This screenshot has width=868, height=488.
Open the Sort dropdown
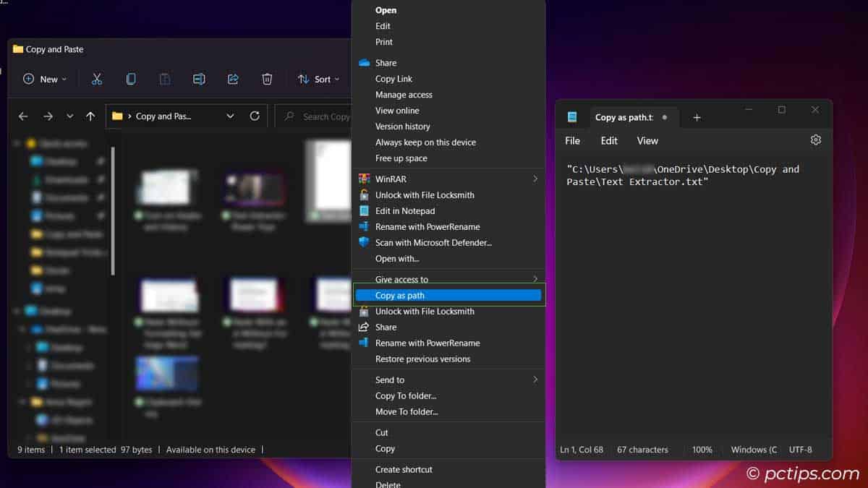coord(319,79)
